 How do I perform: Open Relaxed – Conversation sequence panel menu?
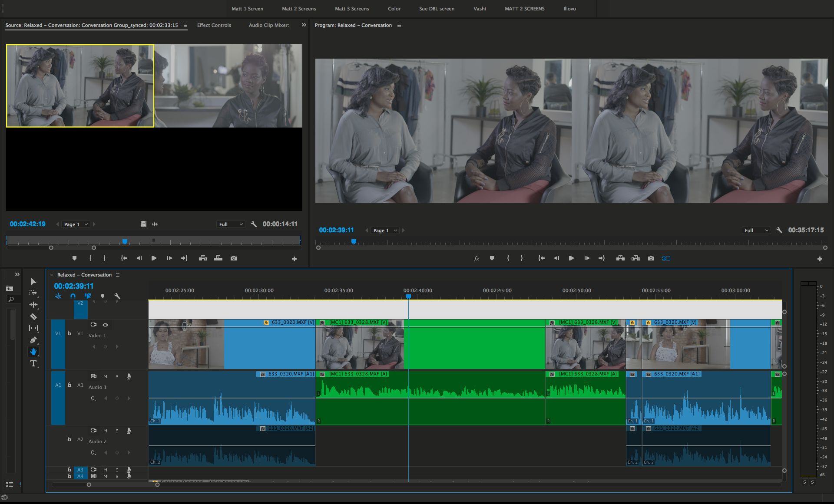click(x=118, y=275)
